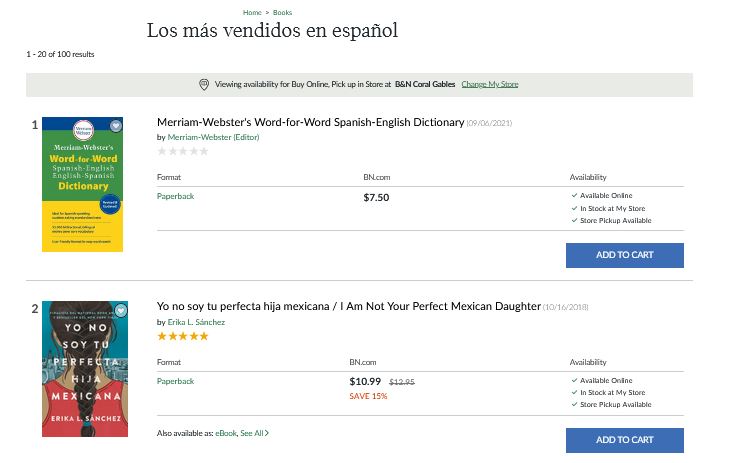
Task: Open the Yo no soy tu perfecta hija mexicana title
Action: click(348, 305)
